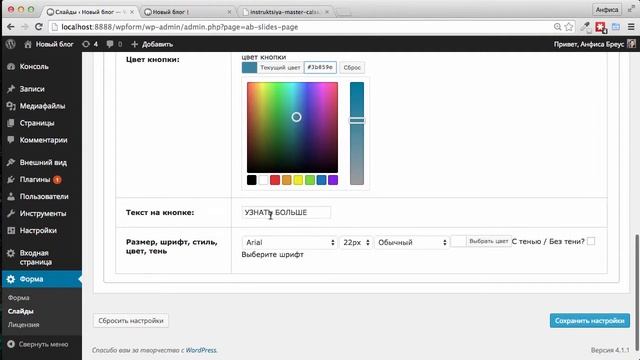Click the browser back arrow

[x=11, y=27]
